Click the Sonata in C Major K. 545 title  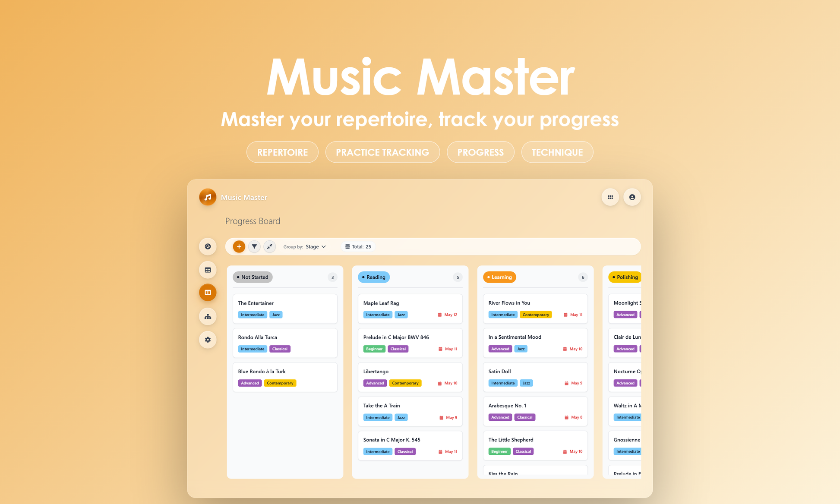point(392,440)
